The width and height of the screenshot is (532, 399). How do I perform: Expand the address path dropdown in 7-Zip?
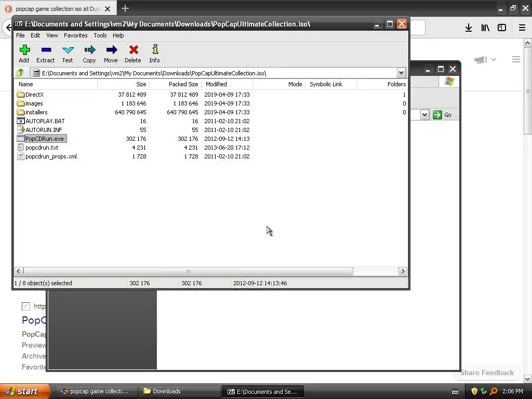(401, 73)
